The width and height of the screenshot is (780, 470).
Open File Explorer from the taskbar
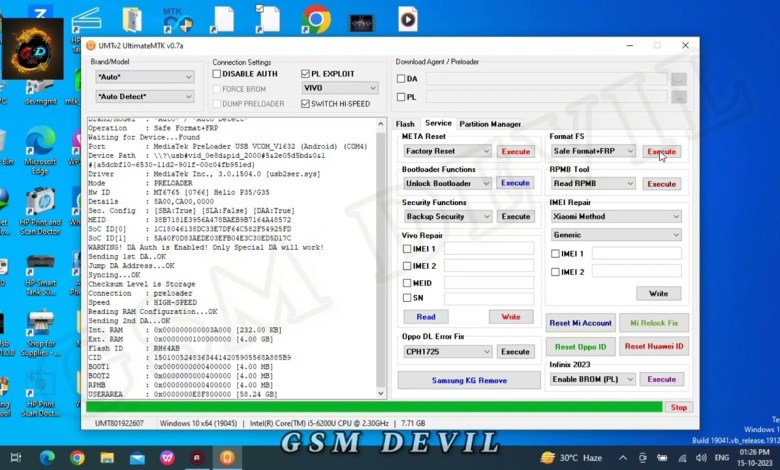107,457
